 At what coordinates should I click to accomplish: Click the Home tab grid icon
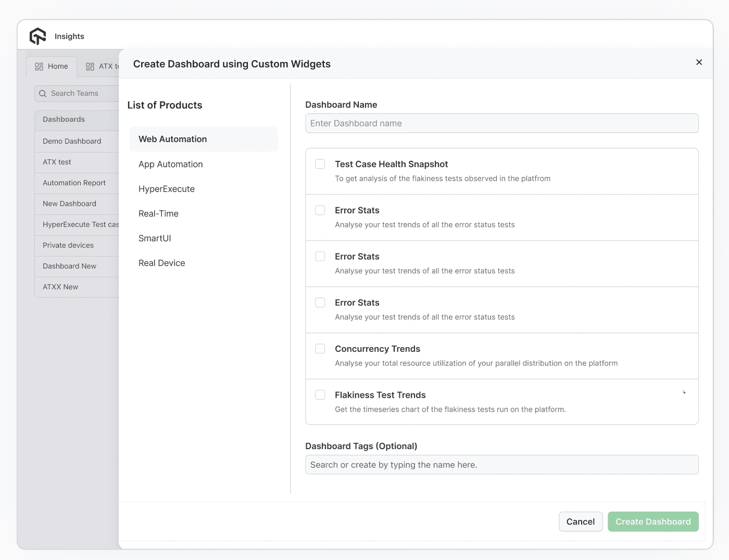click(39, 67)
